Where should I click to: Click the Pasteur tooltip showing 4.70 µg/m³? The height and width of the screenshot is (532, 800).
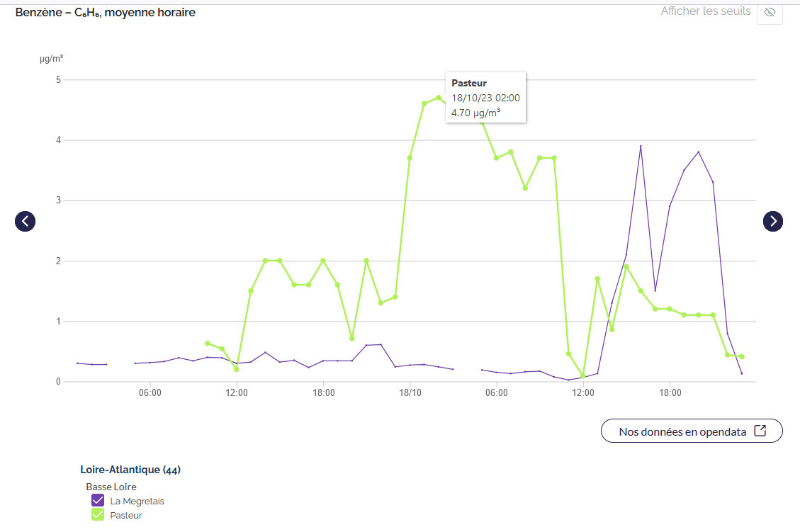pos(485,98)
